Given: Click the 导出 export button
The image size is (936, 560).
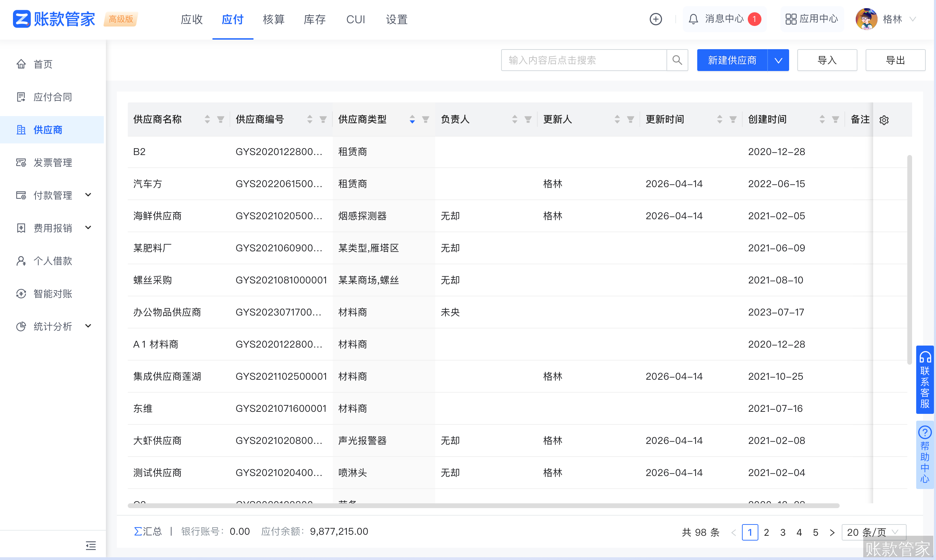Looking at the screenshot, I should [896, 60].
